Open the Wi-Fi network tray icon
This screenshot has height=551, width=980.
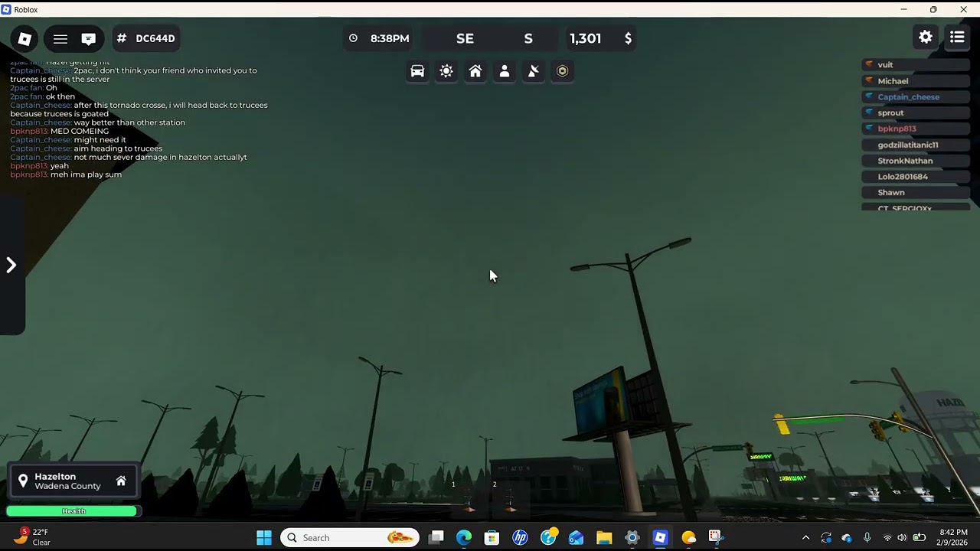pyautogui.click(x=887, y=538)
